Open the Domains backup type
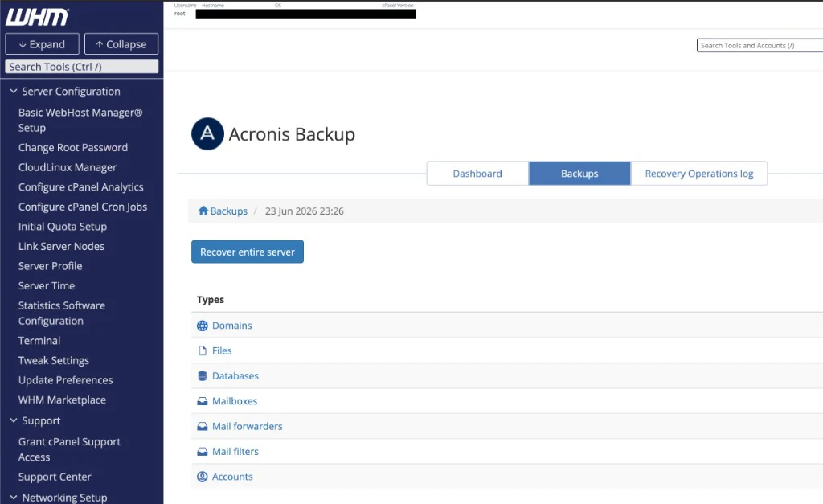Viewport: 823px width, 504px height. point(232,326)
